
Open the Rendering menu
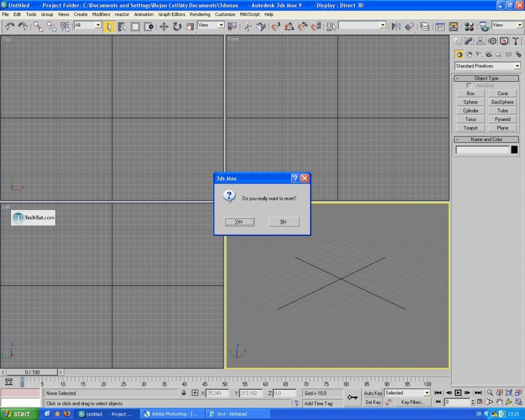pos(200,14)
